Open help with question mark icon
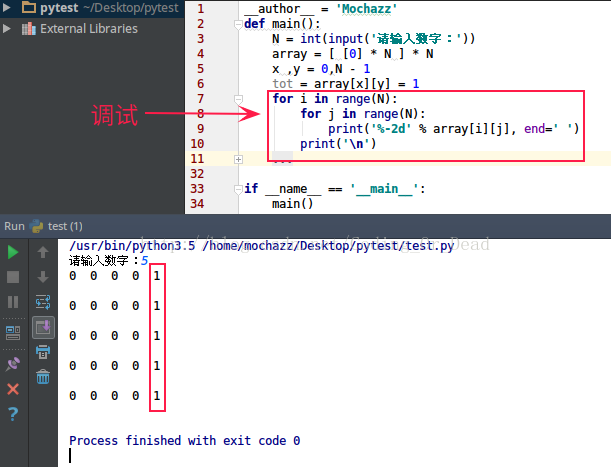This screenshot has width=611, height=467. pyautogui.click(x=13, y=414)
